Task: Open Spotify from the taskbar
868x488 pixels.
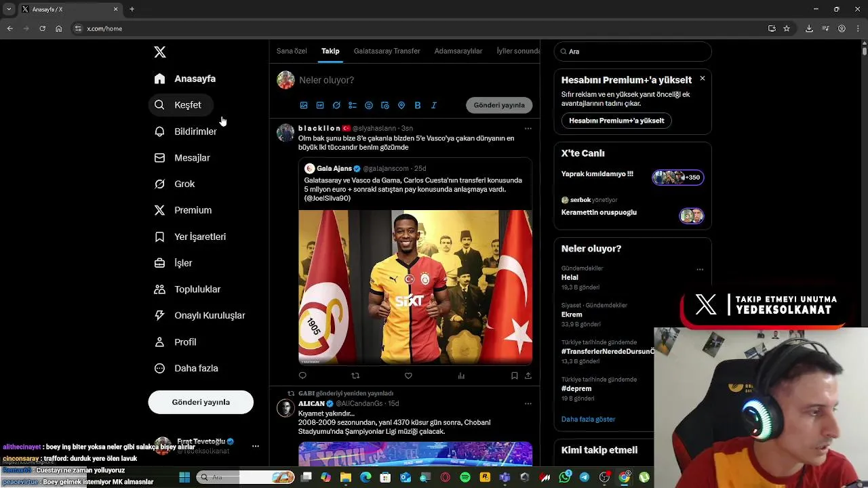Action: [465, 477]
